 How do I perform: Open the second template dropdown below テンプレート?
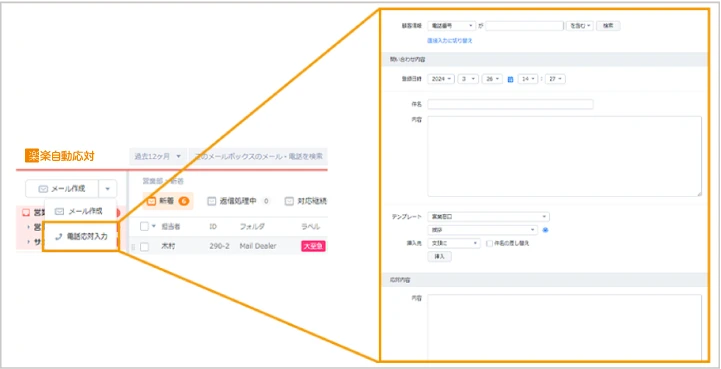click(482, 230)
